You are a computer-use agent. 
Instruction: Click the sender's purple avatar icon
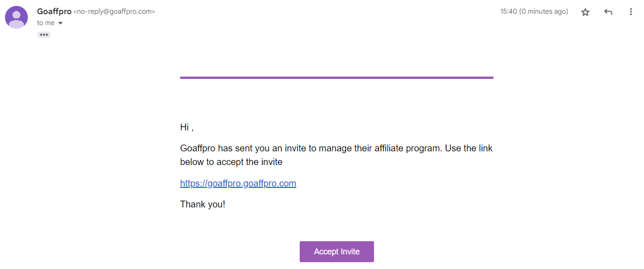click(16, 17)
